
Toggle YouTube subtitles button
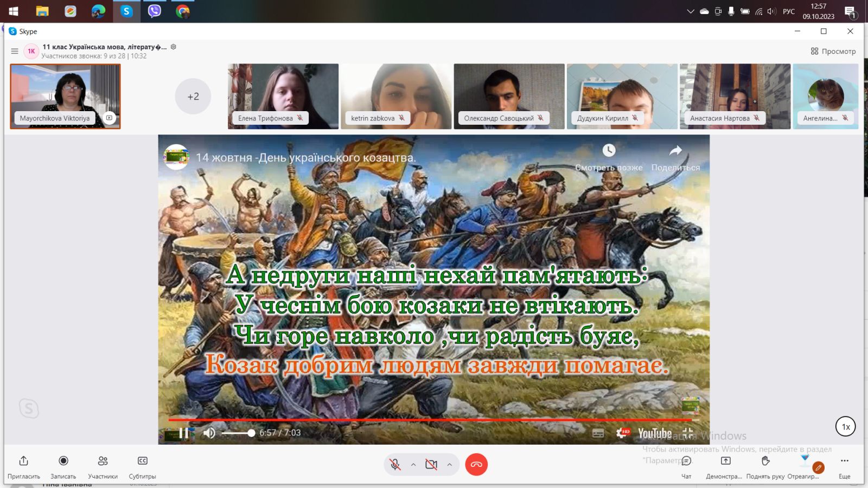pos(598,433)
